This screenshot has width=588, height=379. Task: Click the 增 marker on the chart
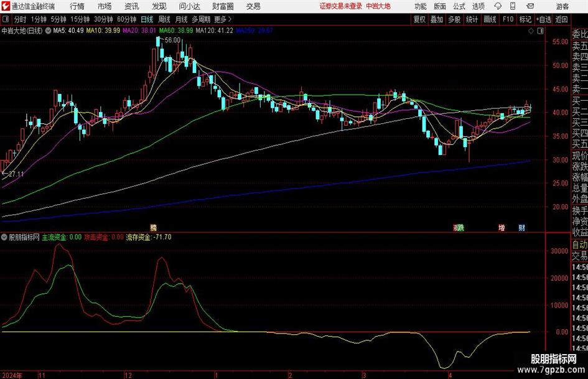(x=502, y=227)
